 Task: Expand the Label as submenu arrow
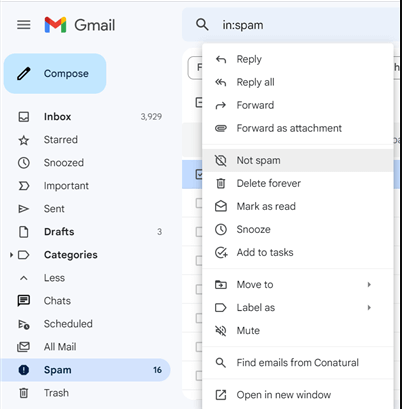(x=369, y=308)
